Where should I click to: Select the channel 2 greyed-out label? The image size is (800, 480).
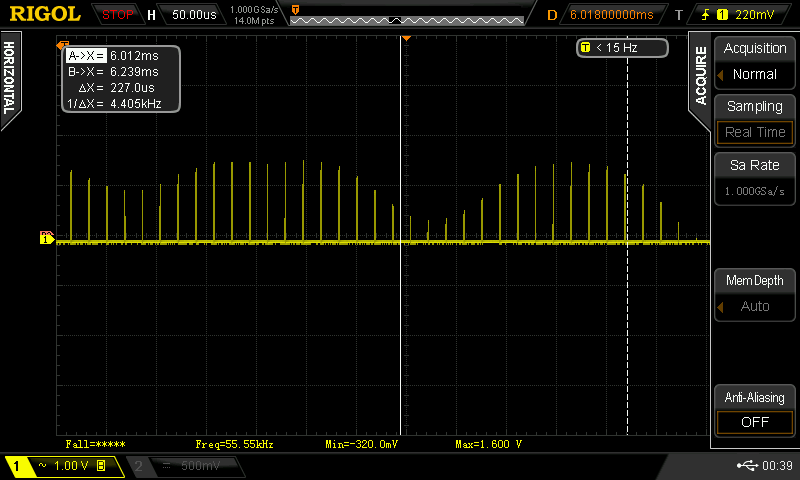tap(138, 466)
